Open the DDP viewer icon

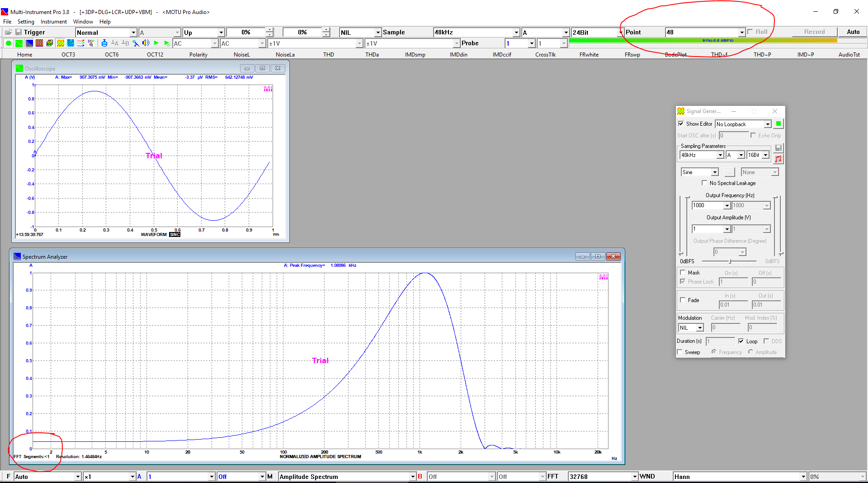(x=91, y=43)
